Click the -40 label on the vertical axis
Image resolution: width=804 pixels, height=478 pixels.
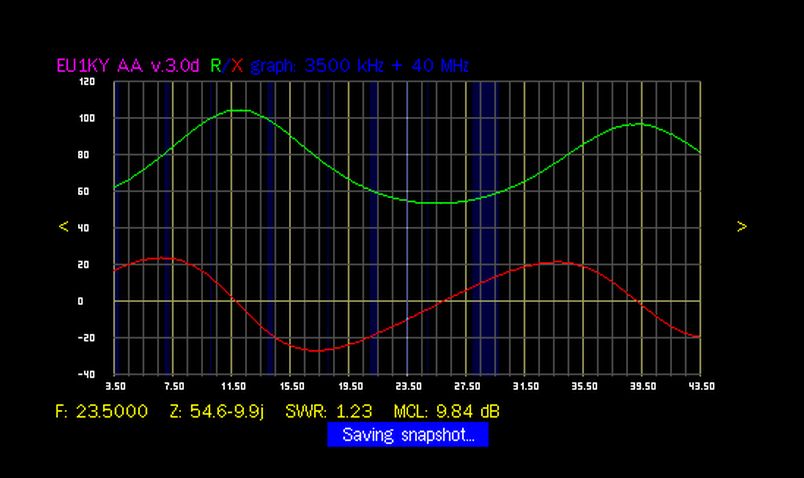point(88,374)
